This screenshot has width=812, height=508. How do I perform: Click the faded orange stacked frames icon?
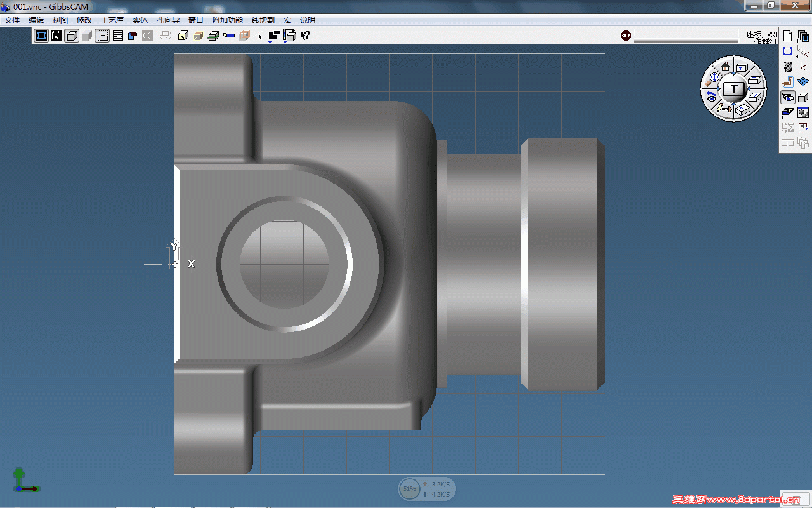(244, 36)
